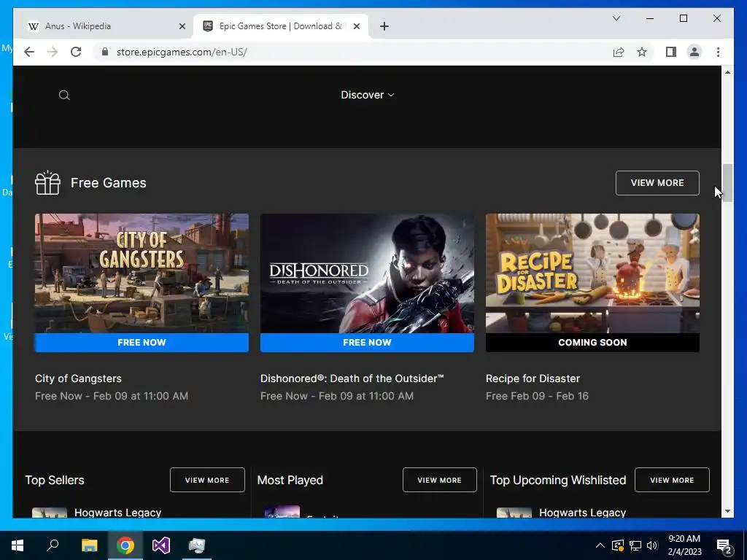Click View More for Free Games
This screenshot has width=747, height=560.
click(x=657, y=183)
